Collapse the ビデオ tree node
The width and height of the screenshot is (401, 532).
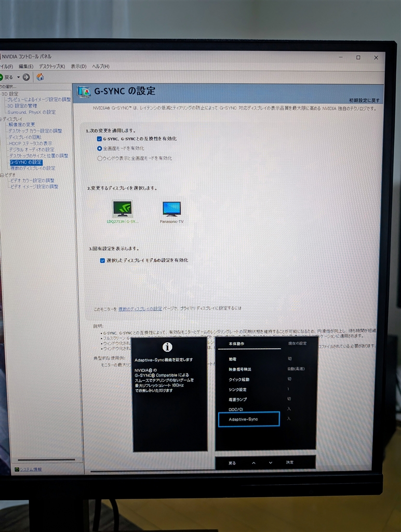point(2,175)
